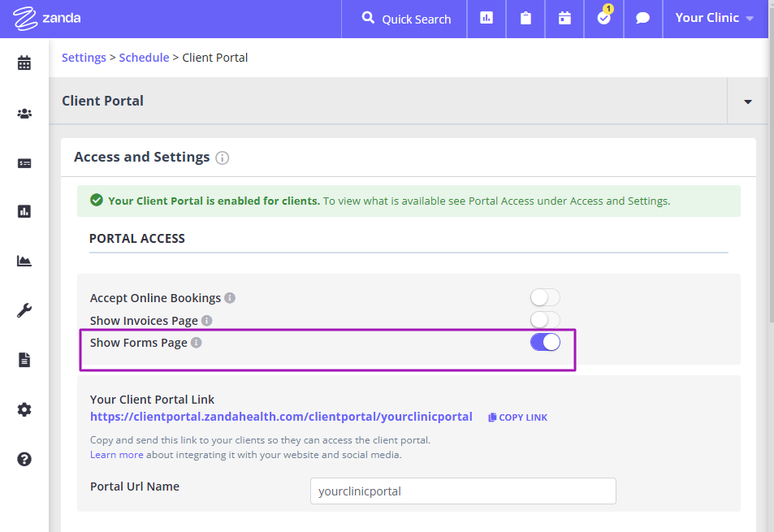Open the Learn more link
Image resolution: width=774 pixels, height=532 pixels.
click(x=116, y=454)
